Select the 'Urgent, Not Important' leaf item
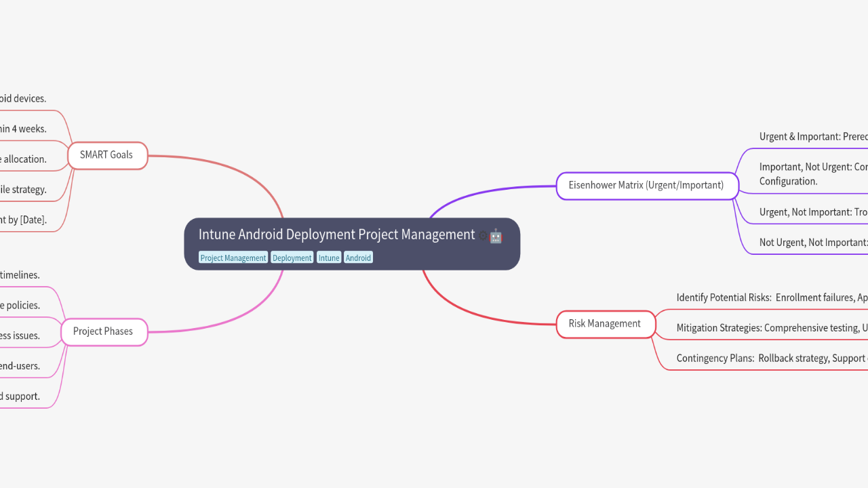The height and width of the screenshot is (488, 868). [812, 212]
